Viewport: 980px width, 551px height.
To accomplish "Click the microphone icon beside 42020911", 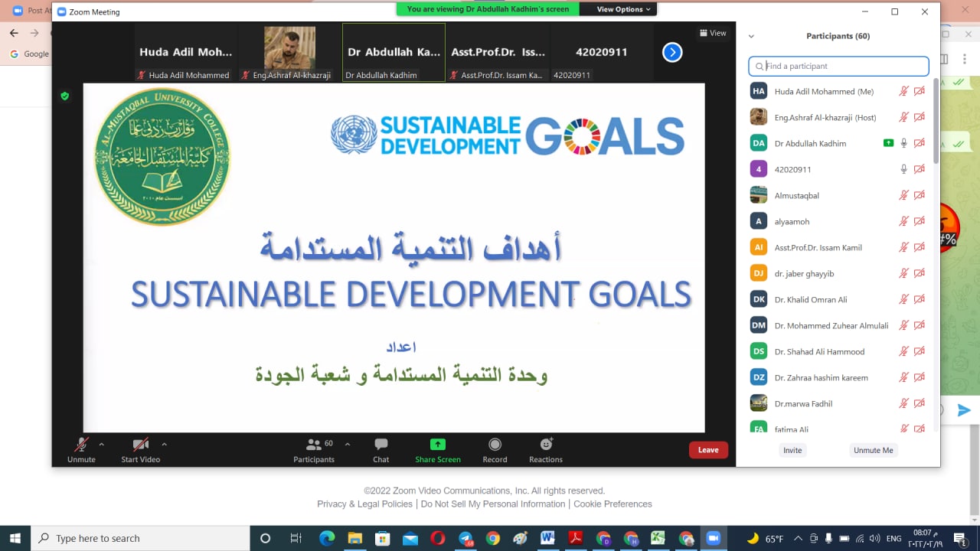I will (903, 169).
